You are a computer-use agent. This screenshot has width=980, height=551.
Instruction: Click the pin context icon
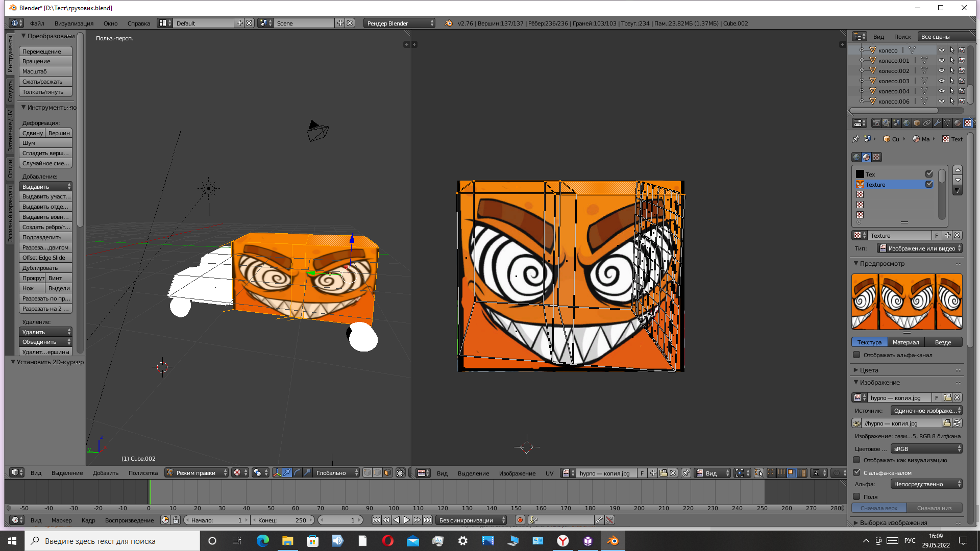tap(856, 139)
